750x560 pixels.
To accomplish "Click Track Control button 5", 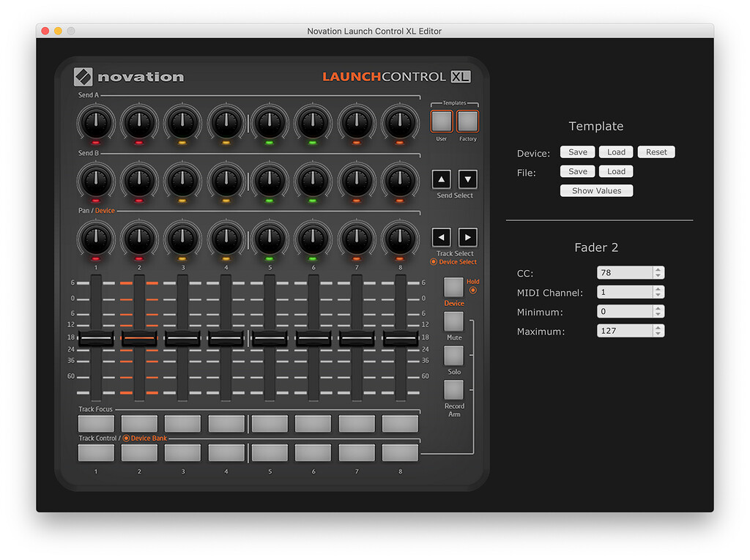I will click(x=270, y=452).
